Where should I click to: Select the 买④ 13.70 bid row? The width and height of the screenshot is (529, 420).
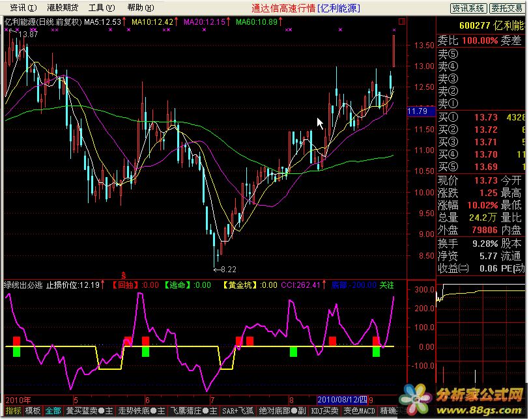(x=481, y=154)
